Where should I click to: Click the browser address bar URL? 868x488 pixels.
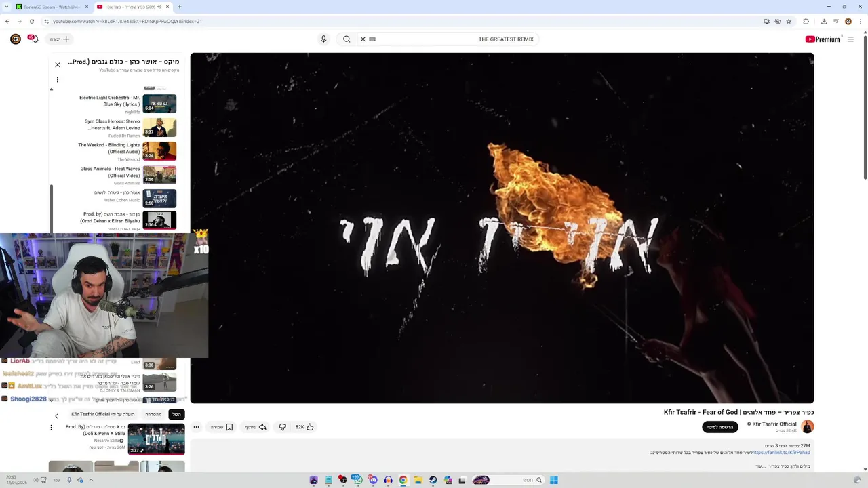pos(127,21)
